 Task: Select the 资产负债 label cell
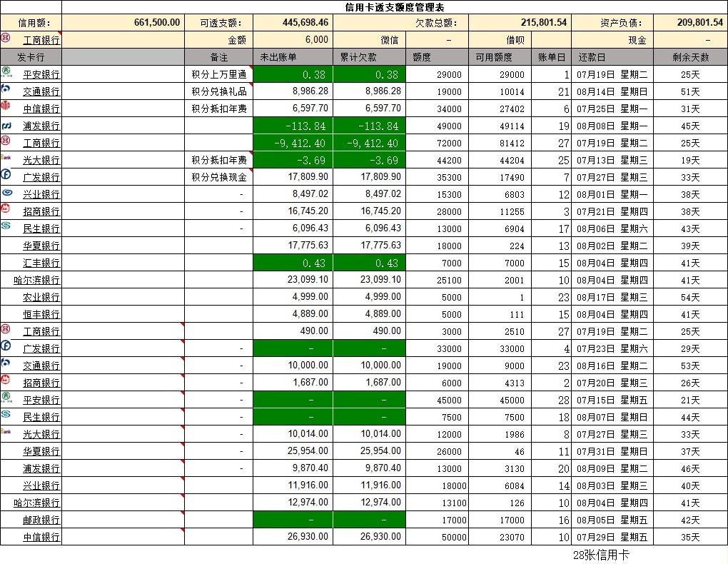coord(612,23)
